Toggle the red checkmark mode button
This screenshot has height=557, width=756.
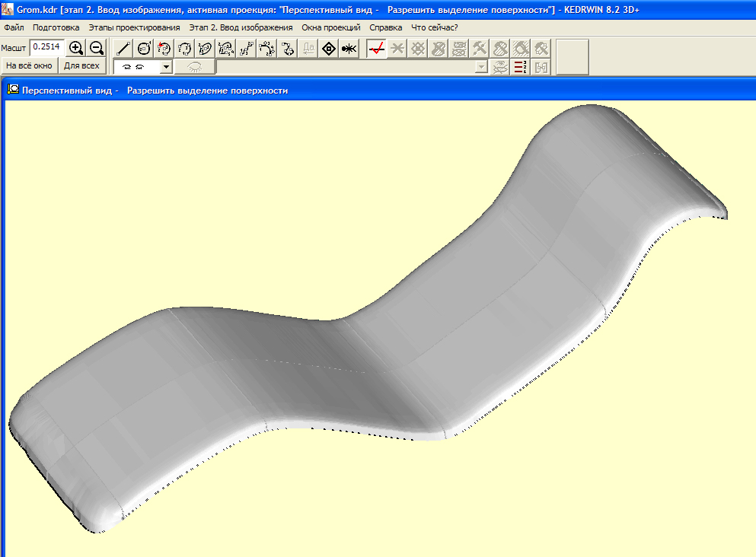[x=375, y=49]
